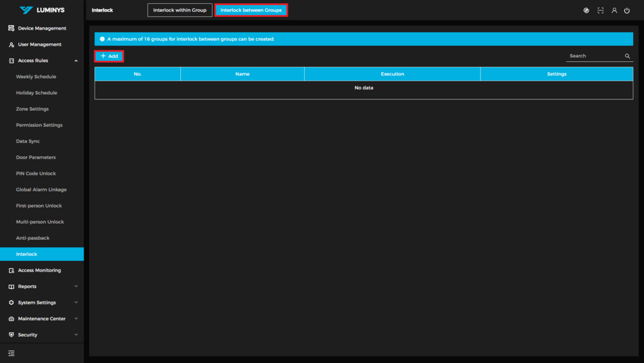
Task: Click the search magnifier icon
Action: tap(627, 56)
